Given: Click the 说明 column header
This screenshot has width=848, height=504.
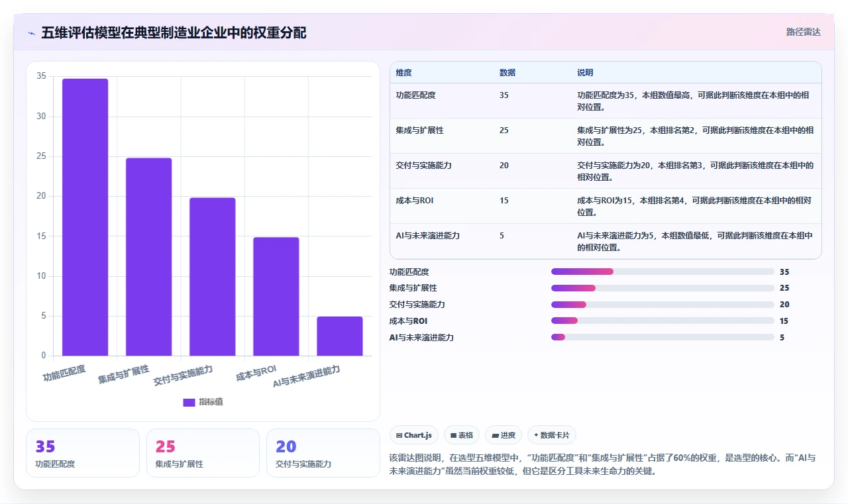Looking at the screenshot, I should [585, 72].
